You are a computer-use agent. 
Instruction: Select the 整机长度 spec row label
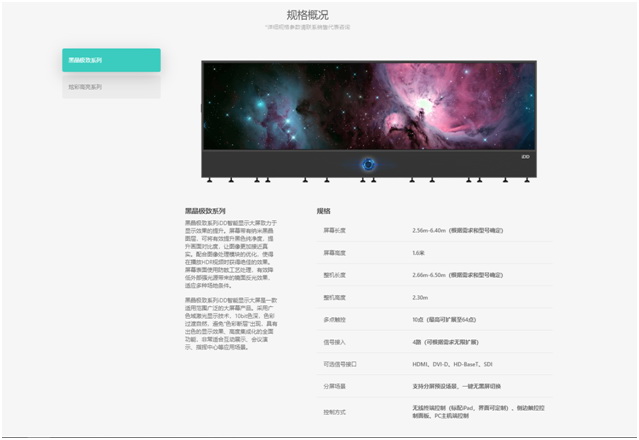click(335, 275)
